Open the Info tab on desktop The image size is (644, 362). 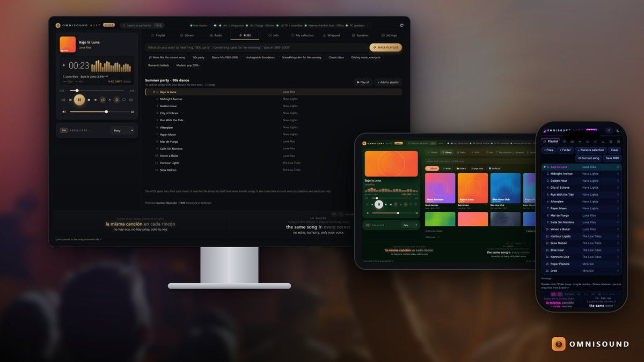coord(273,35)
